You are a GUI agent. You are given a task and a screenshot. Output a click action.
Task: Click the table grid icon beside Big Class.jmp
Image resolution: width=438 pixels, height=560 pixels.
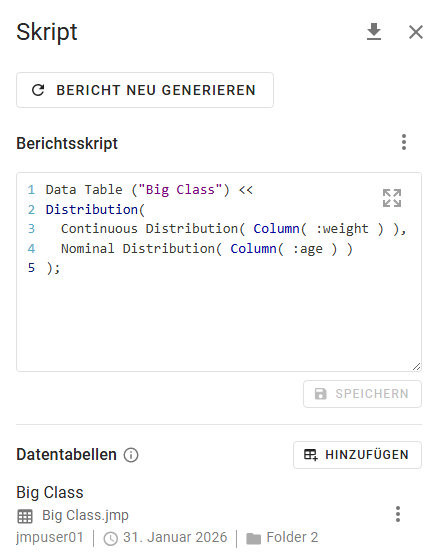(x=25, y=516)
